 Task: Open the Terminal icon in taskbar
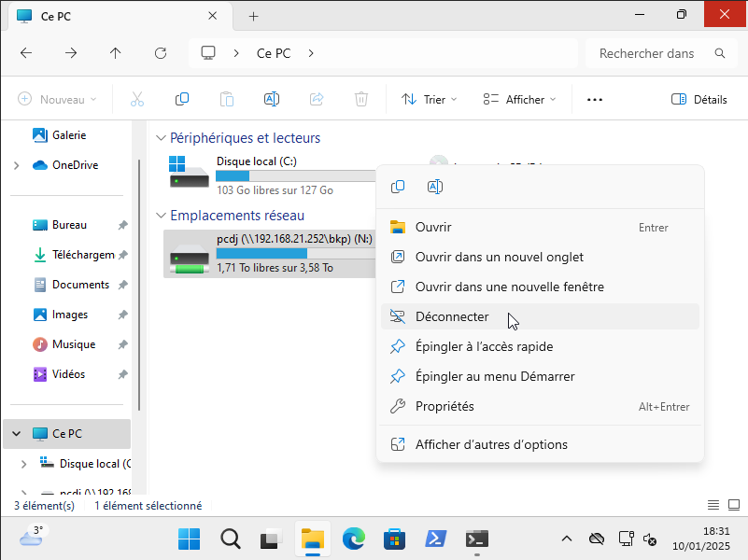[x=477, y=539]
